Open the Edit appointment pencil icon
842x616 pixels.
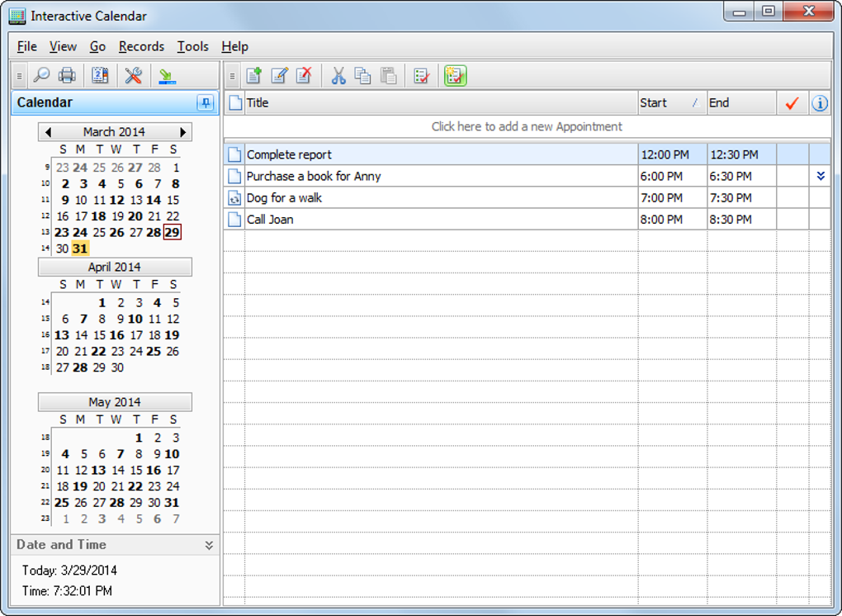click(x=279, y=75)
